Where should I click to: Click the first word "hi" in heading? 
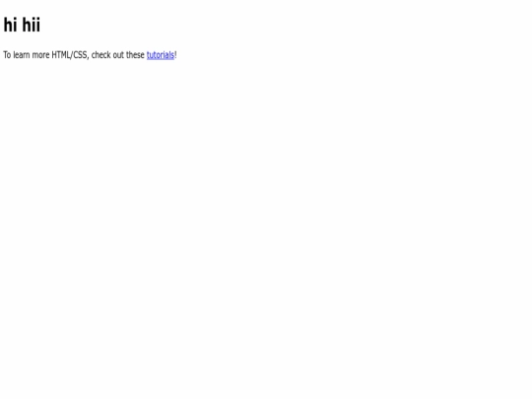(x=10, y=25)
